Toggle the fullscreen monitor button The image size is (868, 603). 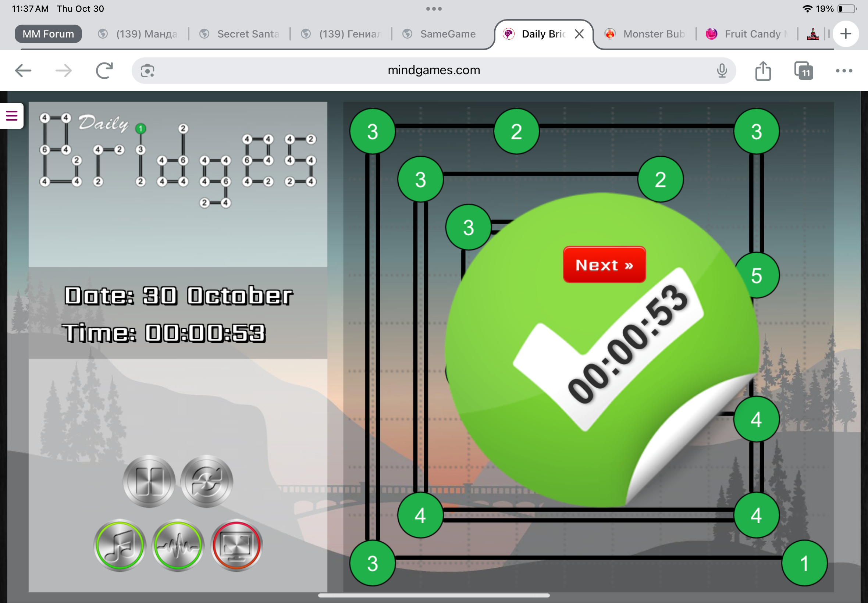click(236, 545)
